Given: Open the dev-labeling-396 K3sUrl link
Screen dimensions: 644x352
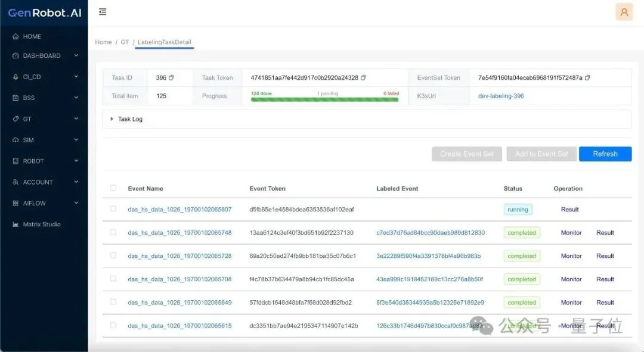Looking at the screenshot, I should [x=501, y=96].
